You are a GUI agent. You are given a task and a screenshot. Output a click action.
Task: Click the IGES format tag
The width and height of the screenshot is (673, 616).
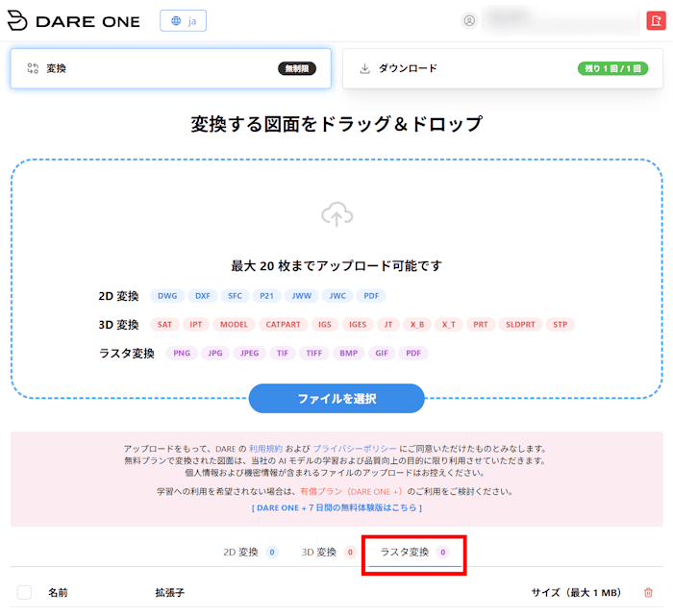358,325
